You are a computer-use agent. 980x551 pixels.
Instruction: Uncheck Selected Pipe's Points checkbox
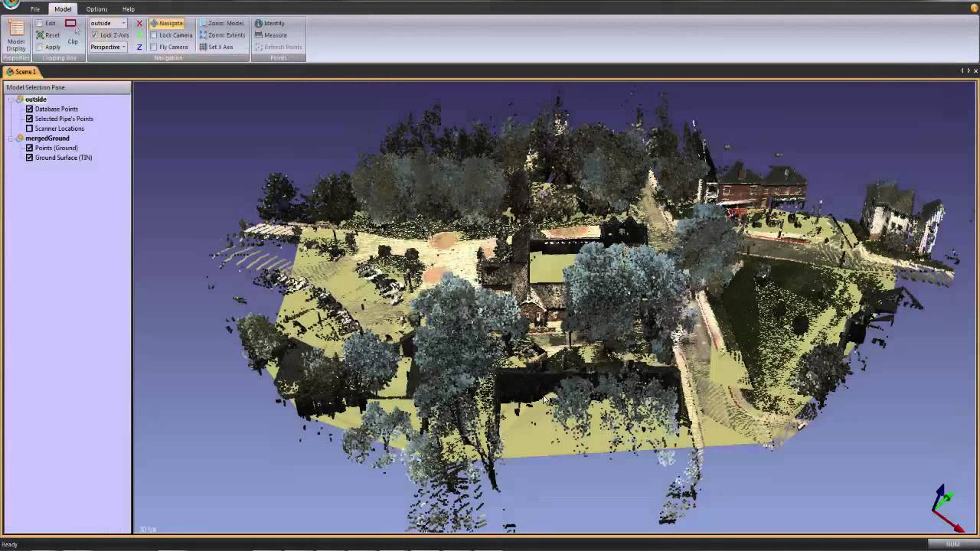click(29, 119)
